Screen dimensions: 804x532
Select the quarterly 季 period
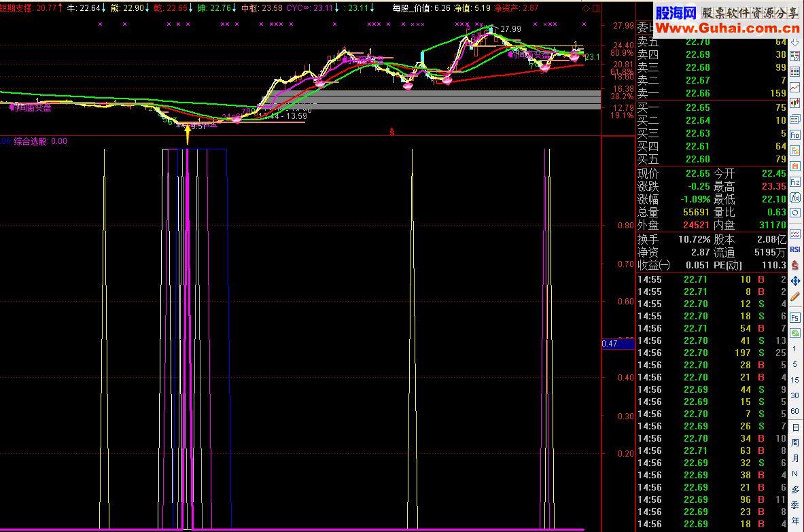(x=794, y=505)
